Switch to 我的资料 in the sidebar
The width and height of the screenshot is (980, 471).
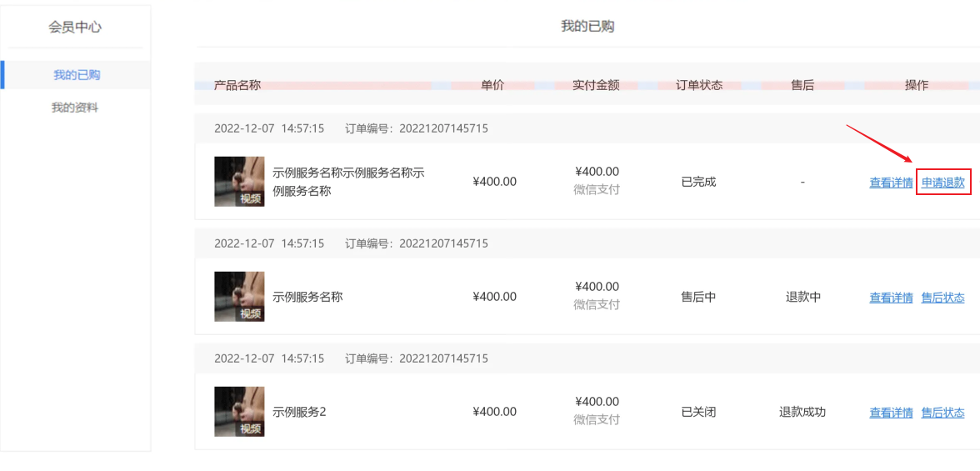point(75,108)
